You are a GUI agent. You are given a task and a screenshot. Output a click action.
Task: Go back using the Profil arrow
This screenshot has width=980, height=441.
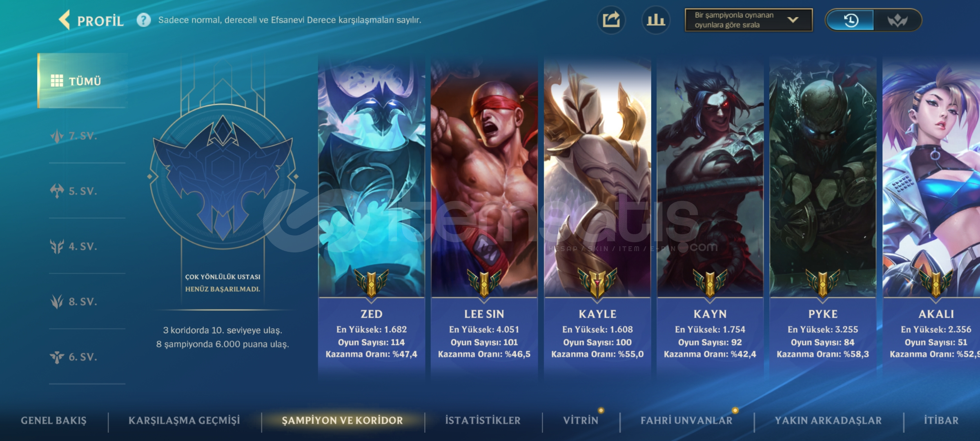(65, 20)
